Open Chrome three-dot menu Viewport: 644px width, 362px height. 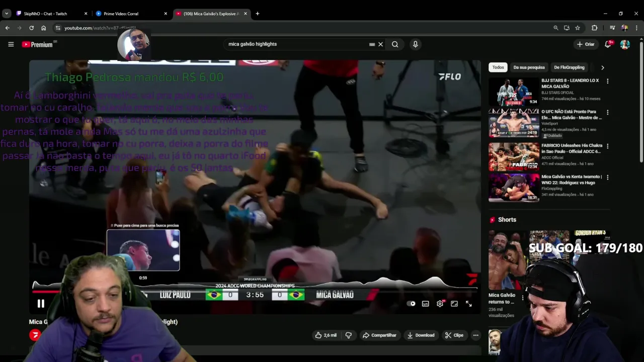tap(636, 28)
